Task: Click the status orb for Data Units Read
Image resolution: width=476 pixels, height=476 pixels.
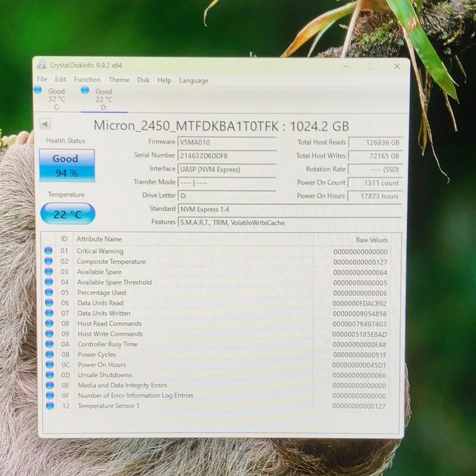Action: pyautogui.click(x=49, y=303)
